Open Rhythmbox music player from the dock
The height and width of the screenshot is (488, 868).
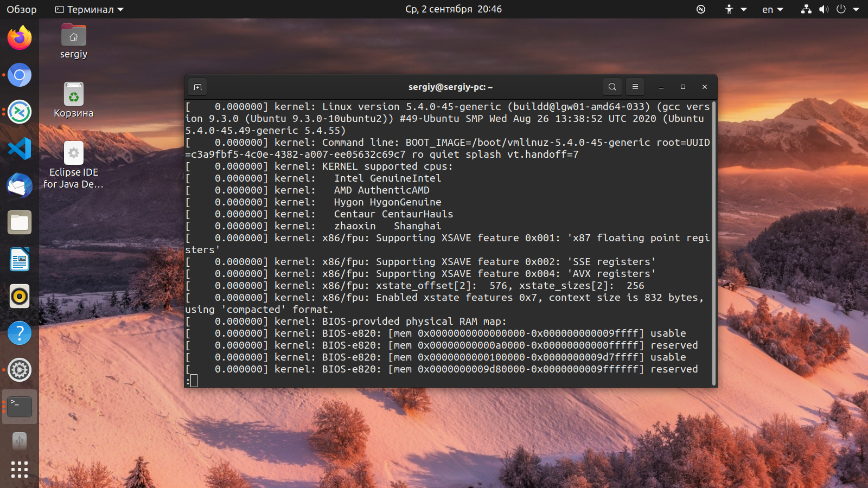pyautogui.click(x=20, y=296)
